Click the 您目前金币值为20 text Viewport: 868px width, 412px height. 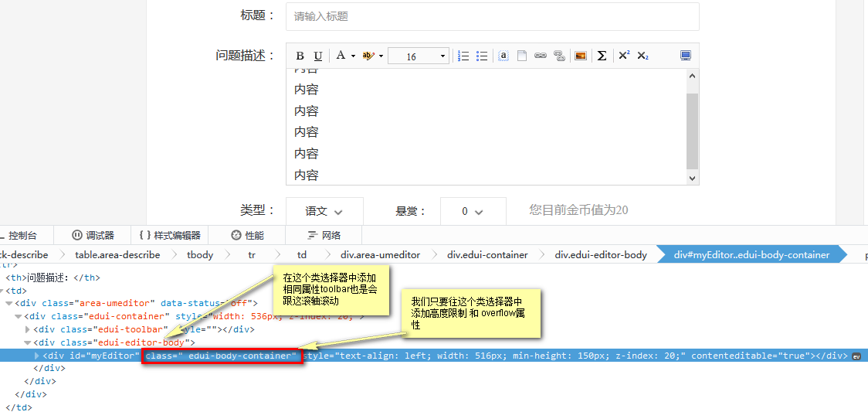pyautogui.click(x=578, y=210)
